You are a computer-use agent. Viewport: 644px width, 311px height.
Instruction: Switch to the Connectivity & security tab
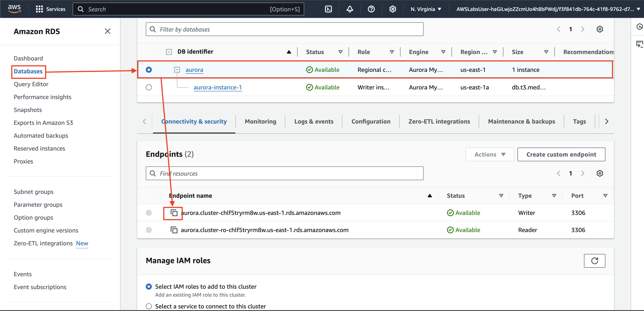194,121
